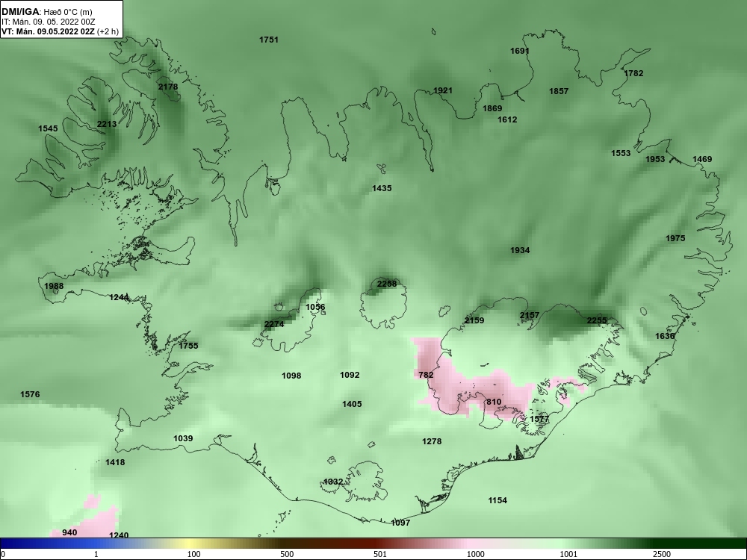
Task: Click the 1418 value
Action: (115, 462)
